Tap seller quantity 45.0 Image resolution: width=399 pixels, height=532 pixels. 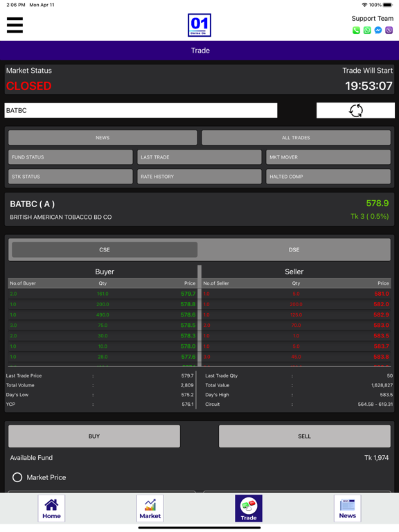296,357
